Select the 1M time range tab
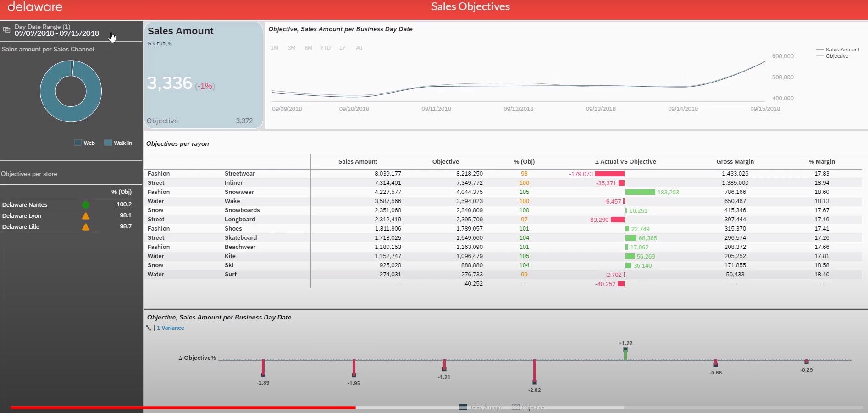868x413 pixels. point(275,48)
